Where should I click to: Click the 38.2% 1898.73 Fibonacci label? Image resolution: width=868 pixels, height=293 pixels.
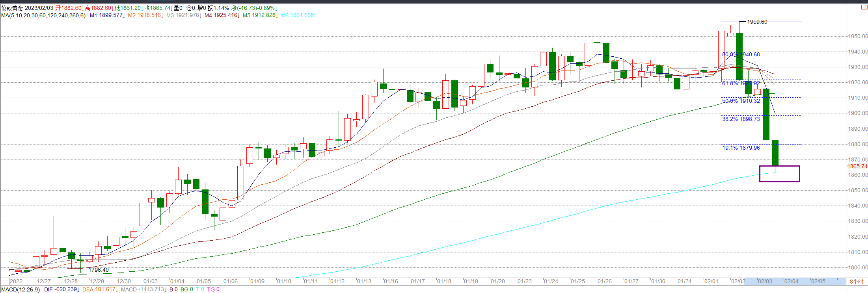pyautogui.click(x=741, y=119)
